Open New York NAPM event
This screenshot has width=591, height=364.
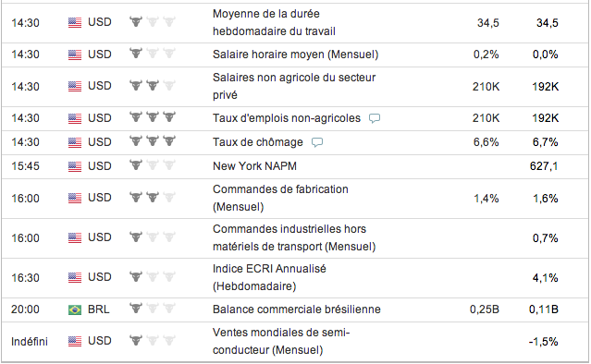point(254,166)
